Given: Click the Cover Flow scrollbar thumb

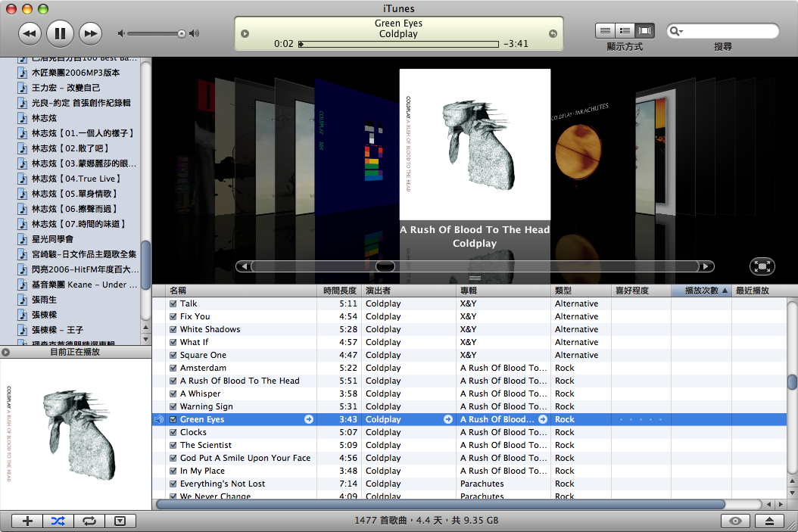Looking at the screenshot, I should 385,266.
